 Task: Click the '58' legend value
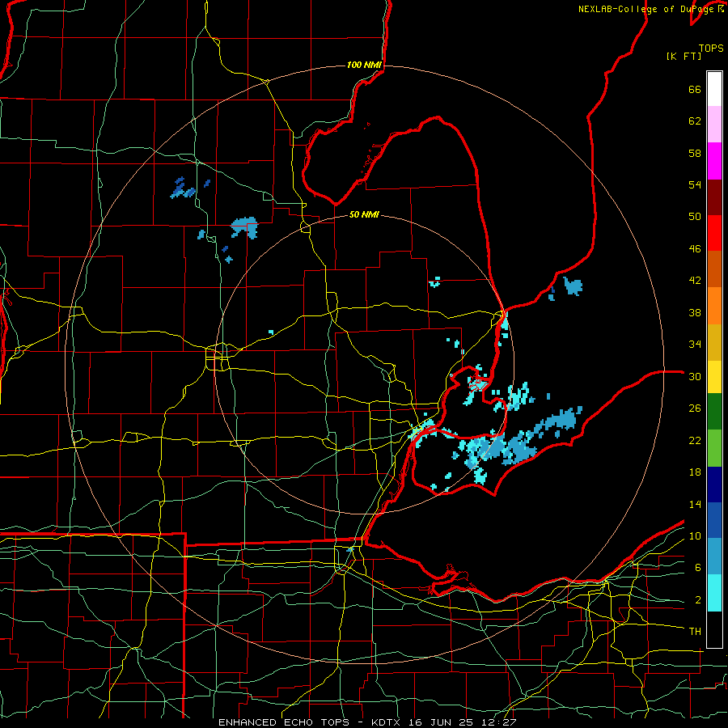pyautogui.click(x=695, y=153)
